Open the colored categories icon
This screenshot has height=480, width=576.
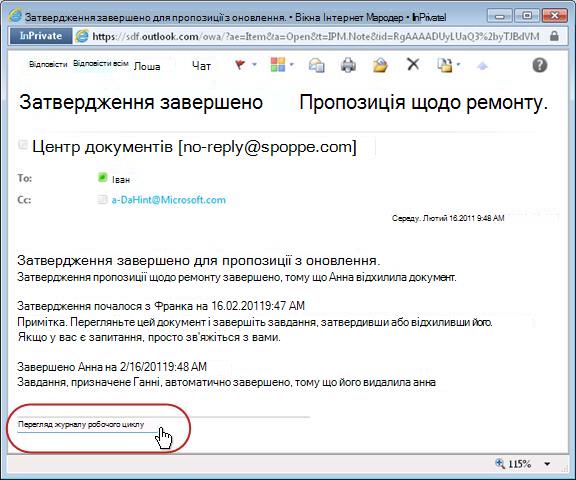coord(278,65)
